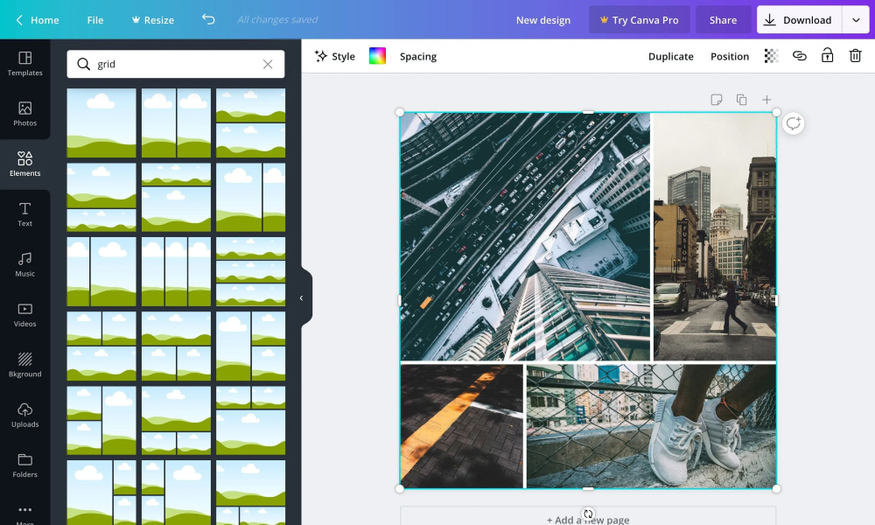The image size is (875, 525).
Task: Add a page with plus icon
Action: [x=767, y=99]
